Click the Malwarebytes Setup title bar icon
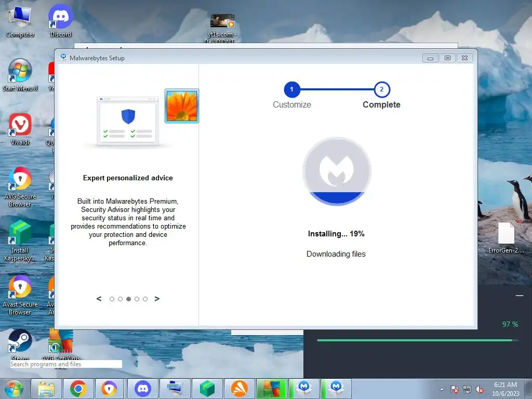Viewport: 532px width, 399px height. (63, 57)
